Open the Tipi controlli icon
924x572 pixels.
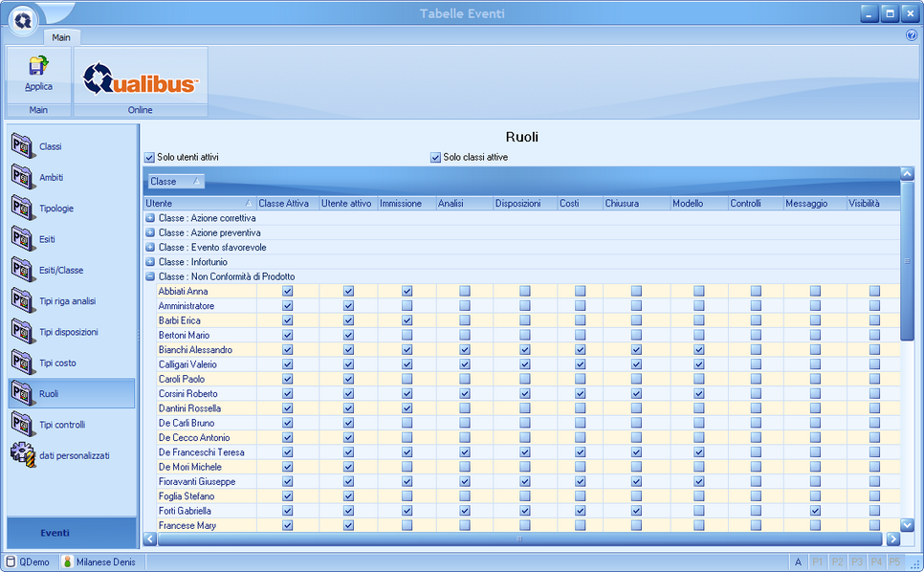click(x=23, y=424)
